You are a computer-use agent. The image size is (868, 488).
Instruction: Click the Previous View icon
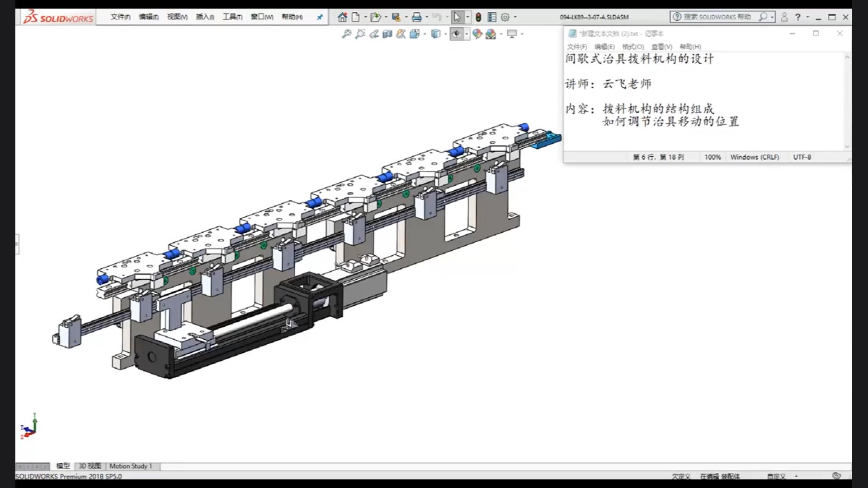coord(373,34)
